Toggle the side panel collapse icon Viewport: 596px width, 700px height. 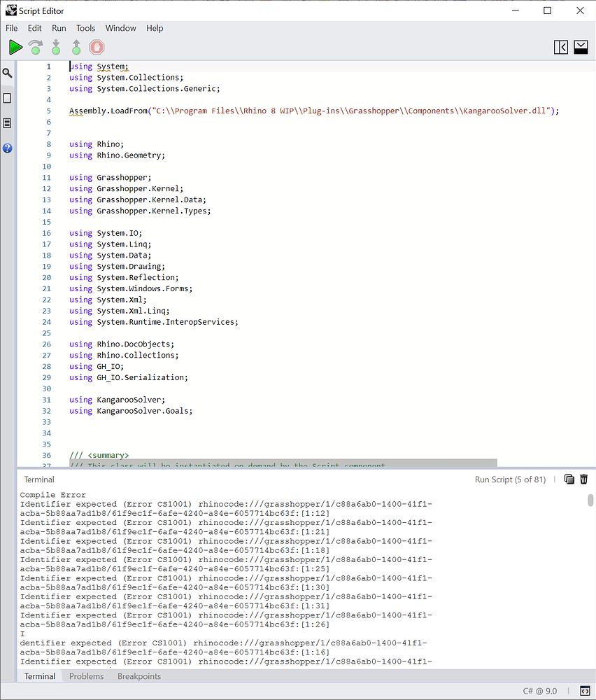(560, 47)
